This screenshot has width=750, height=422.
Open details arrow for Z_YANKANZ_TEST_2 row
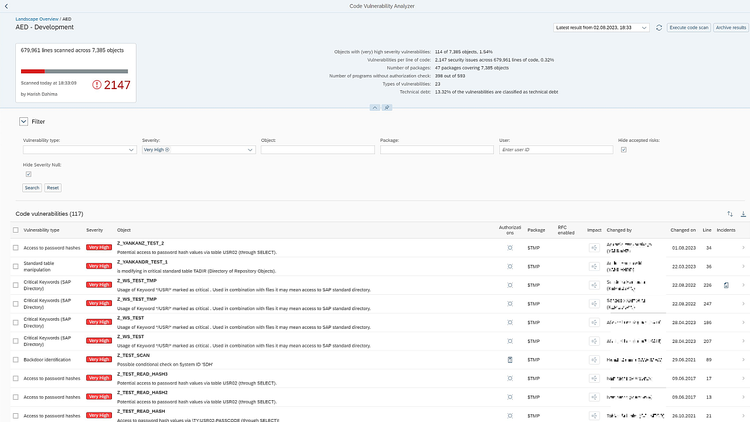click(x=743, y=248)
